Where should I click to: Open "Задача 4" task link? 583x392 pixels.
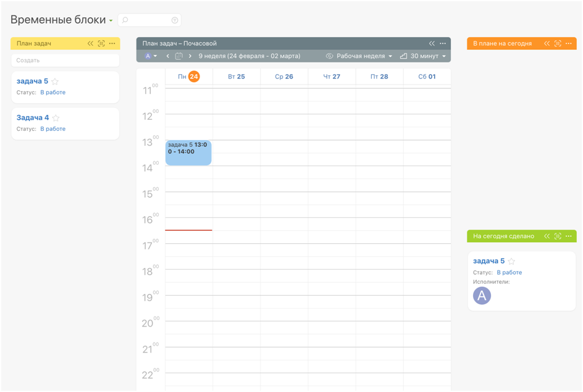33,118
